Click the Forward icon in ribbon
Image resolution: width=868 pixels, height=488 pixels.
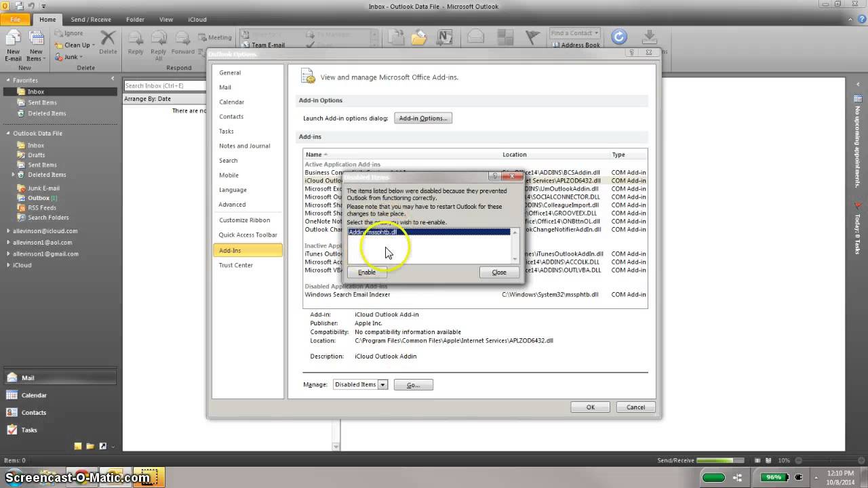(x=182, y=38)
